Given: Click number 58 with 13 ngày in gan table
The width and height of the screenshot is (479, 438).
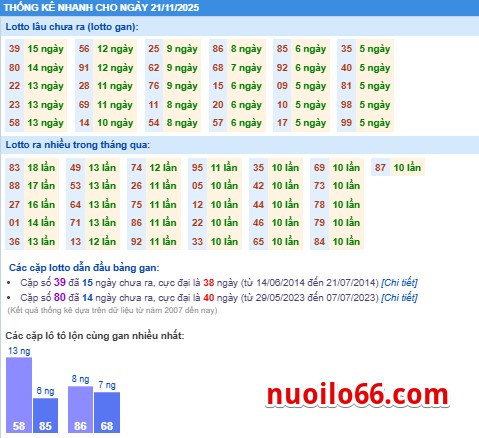Looking at the screenshot, I should [x=14, y=123].
